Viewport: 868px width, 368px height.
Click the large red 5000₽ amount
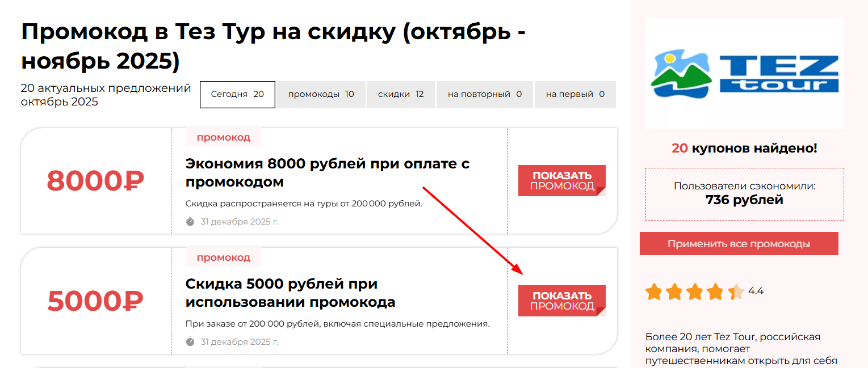[95, 301]
